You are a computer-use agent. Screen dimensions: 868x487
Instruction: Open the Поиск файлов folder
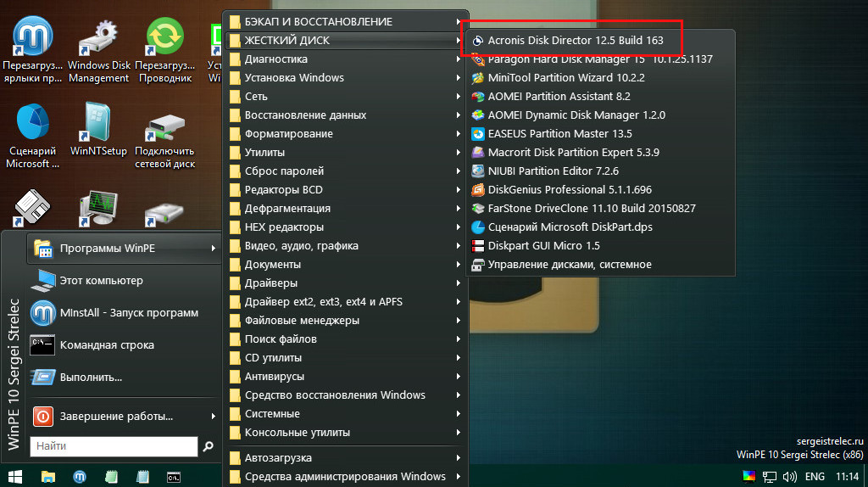tap(346, 339)
